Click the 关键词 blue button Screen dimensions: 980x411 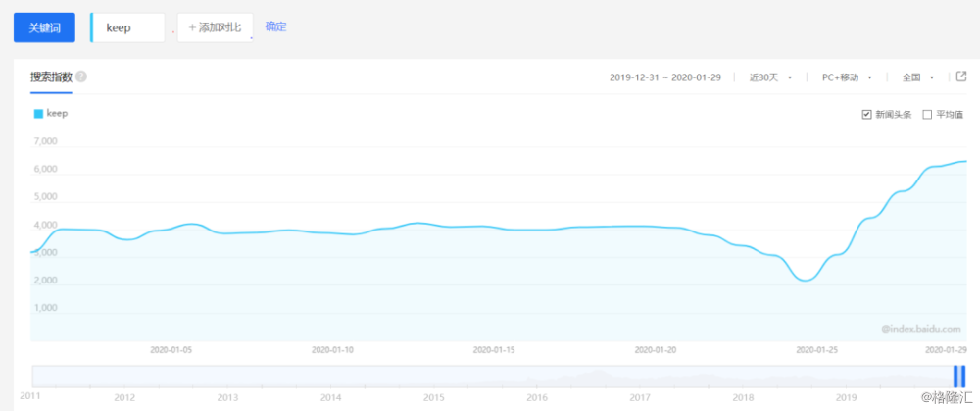coord(44,27)
